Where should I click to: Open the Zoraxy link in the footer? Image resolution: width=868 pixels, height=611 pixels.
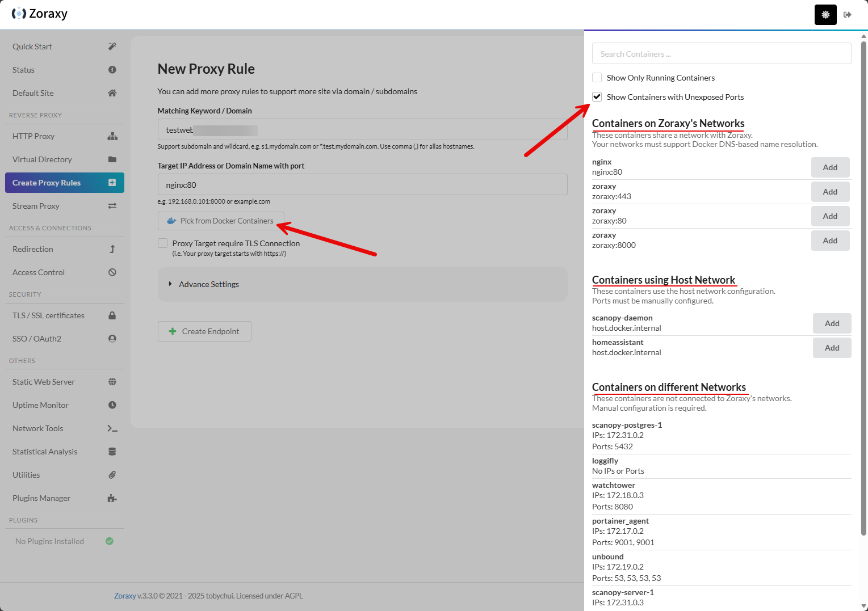125,596
